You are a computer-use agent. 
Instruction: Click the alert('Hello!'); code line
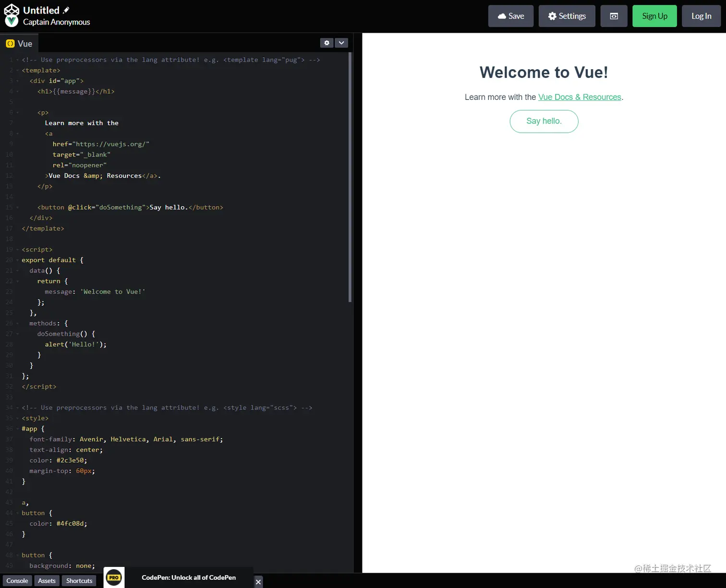click(76, 344)
